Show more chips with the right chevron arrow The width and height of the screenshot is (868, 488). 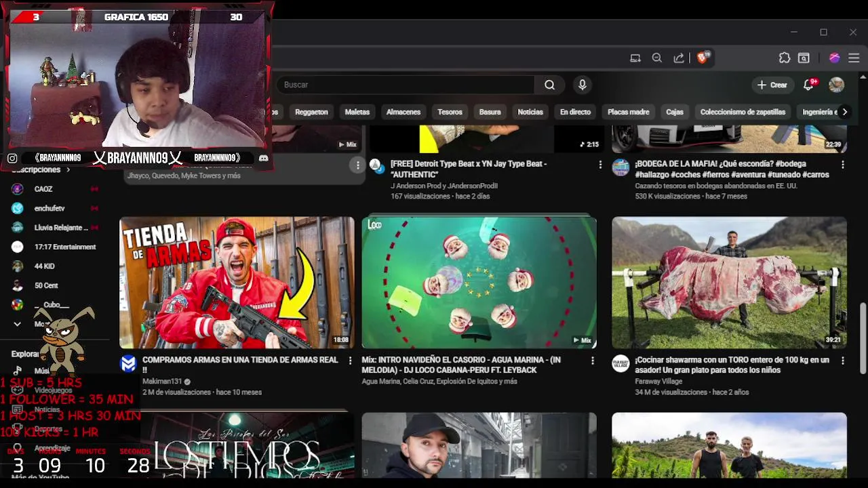tap(844, 112)
